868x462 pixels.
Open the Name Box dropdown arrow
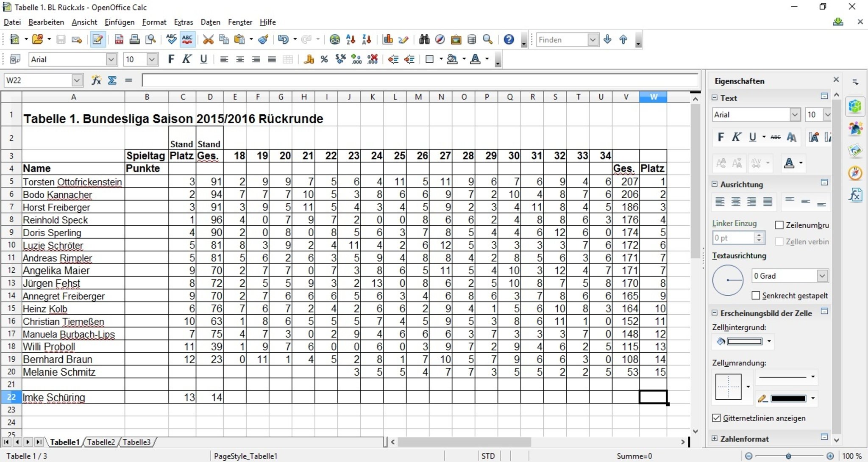(76, 80)
